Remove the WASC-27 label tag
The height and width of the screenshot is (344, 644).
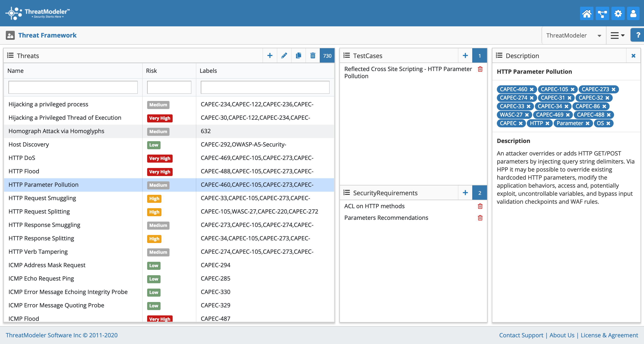click(527, 115)
